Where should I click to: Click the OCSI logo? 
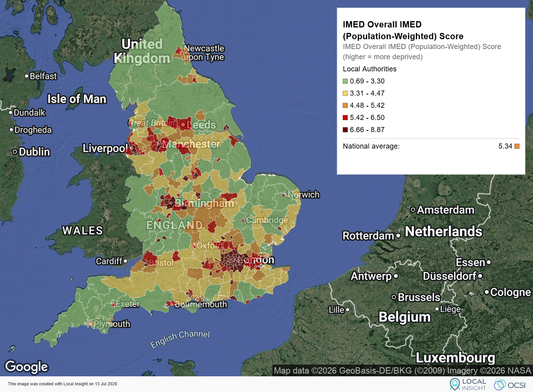(509, 385)
